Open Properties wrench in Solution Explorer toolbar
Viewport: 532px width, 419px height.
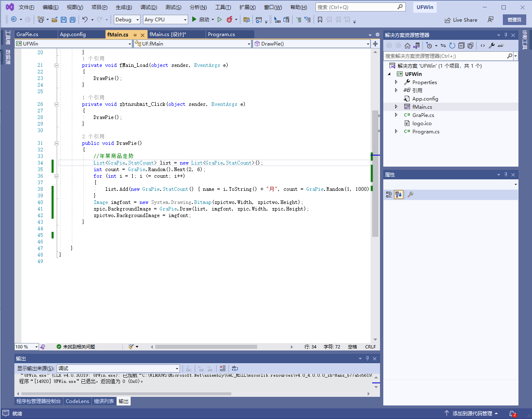(x=492, y=46)
